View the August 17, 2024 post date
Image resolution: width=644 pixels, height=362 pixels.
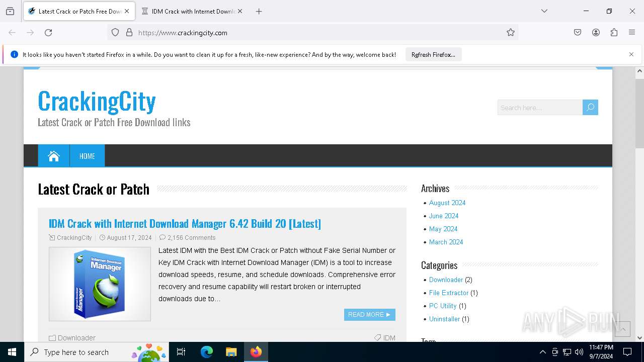[x=129, y=238]
